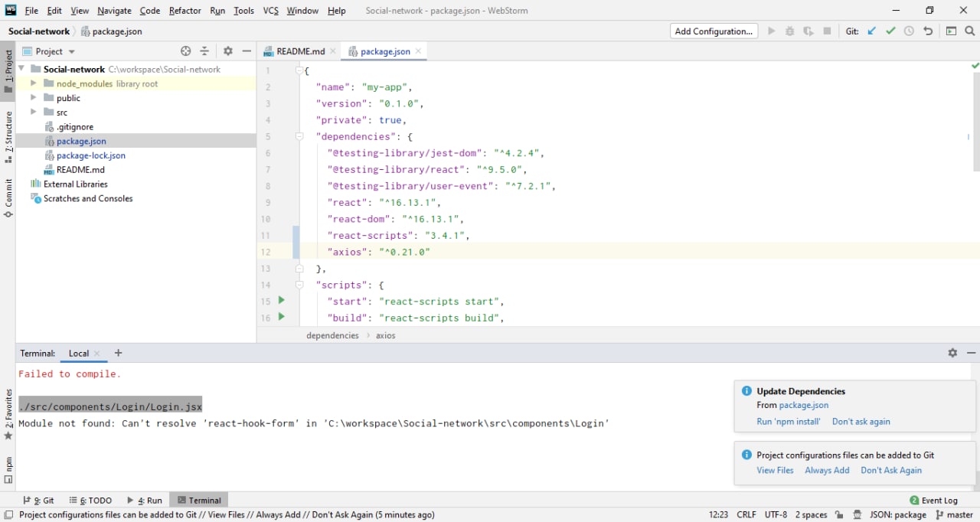Click Run 'npm install' link
This screenshot has width=980, height=522.
point(789,422)
